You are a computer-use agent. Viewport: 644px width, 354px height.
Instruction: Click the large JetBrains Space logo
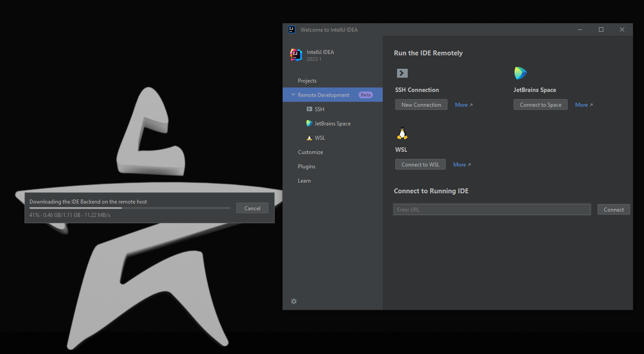click(x=521, y=73)
